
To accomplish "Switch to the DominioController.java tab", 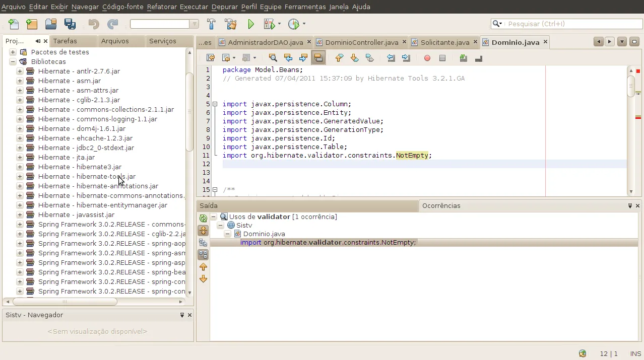I will (x=361, y=42).
